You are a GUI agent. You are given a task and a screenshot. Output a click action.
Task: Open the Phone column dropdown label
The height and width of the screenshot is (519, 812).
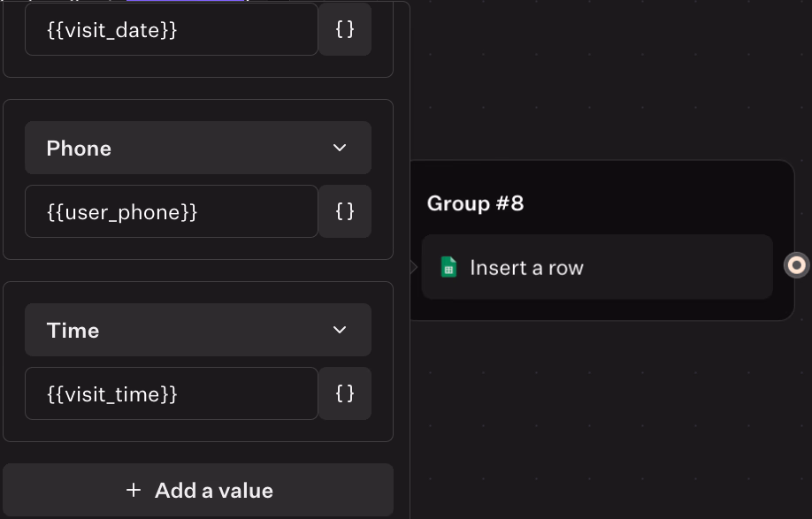(79, 148)
